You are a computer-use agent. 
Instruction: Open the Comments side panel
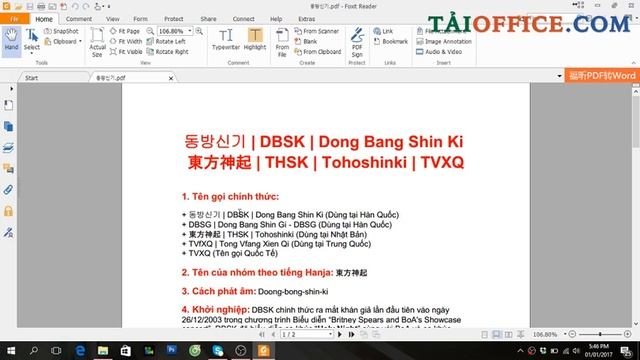(8, 169)
